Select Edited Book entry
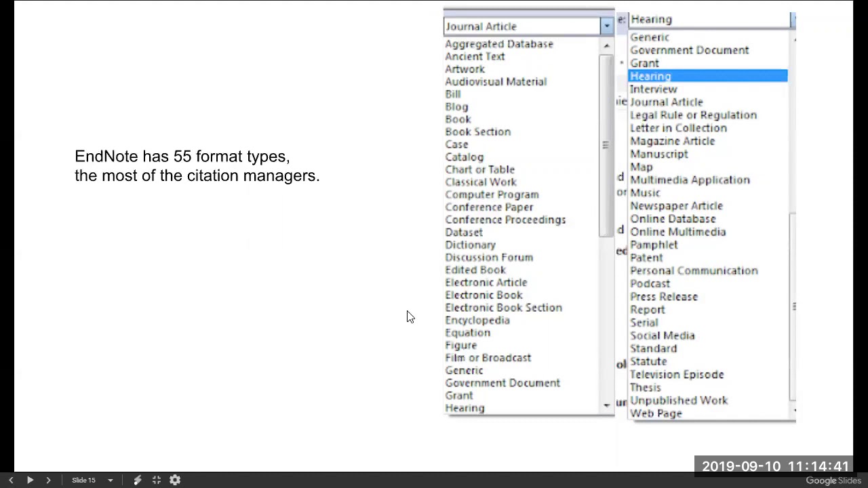This screenshot has height=488, width=868. pyautogui.click(x=475, y=270)
